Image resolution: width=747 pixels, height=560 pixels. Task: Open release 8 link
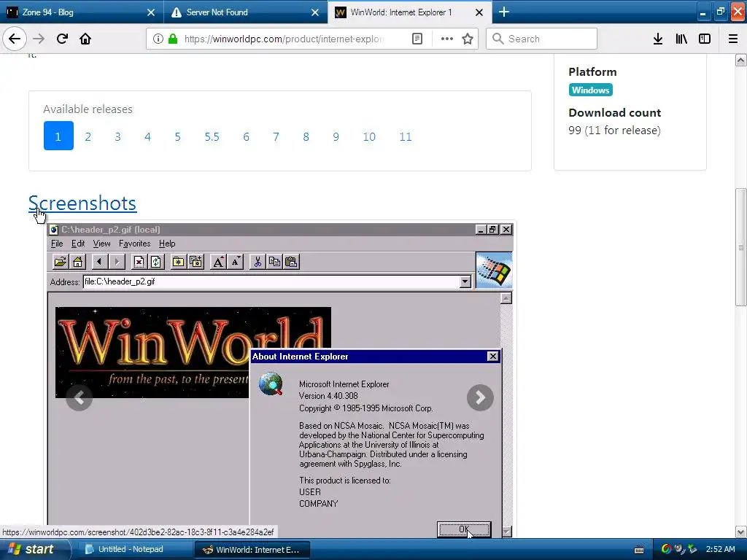pyautogui.click(x=306, y=136)
